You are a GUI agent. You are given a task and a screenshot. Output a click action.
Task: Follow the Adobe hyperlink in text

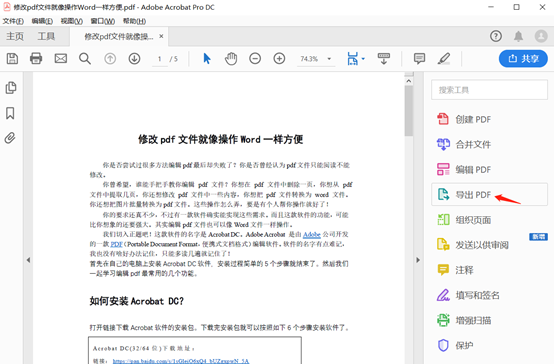tap(312, 234)
